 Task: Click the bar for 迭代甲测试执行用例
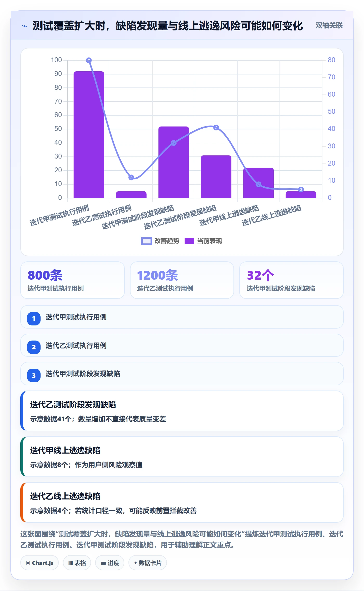(x=89, y=135)
